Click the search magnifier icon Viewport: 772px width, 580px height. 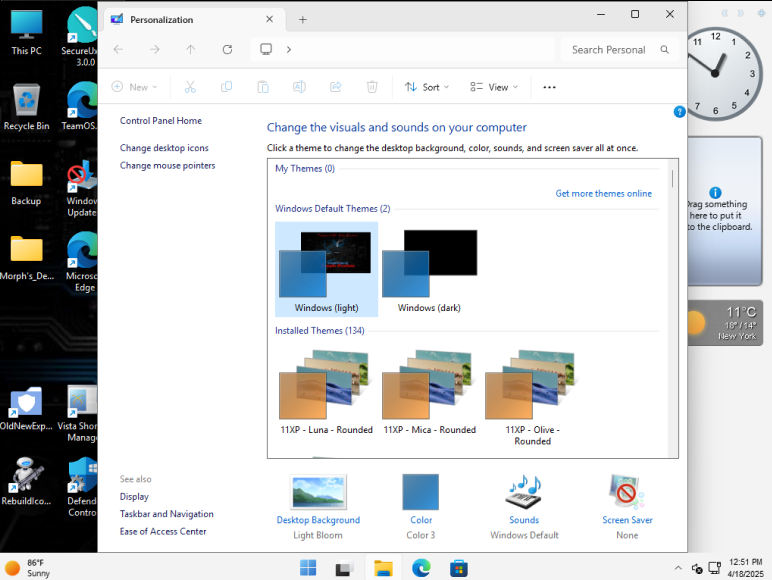click(664, 50)
